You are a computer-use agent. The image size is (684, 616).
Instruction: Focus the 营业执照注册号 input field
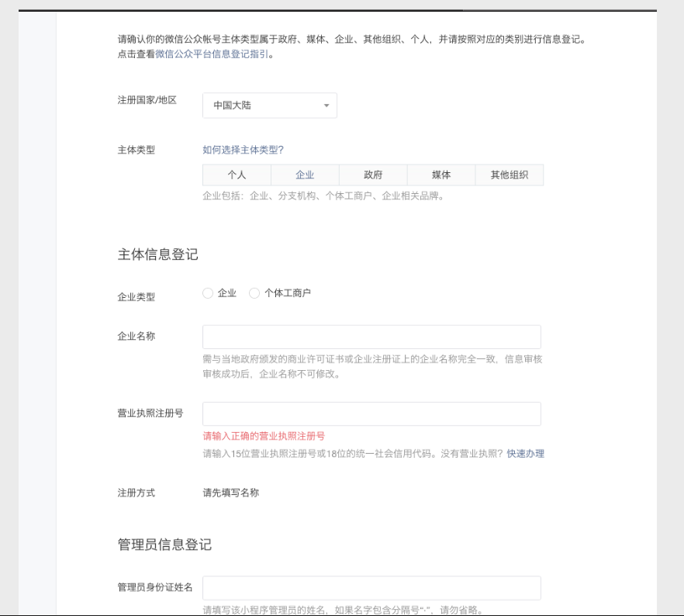click(x=371, y=414)
